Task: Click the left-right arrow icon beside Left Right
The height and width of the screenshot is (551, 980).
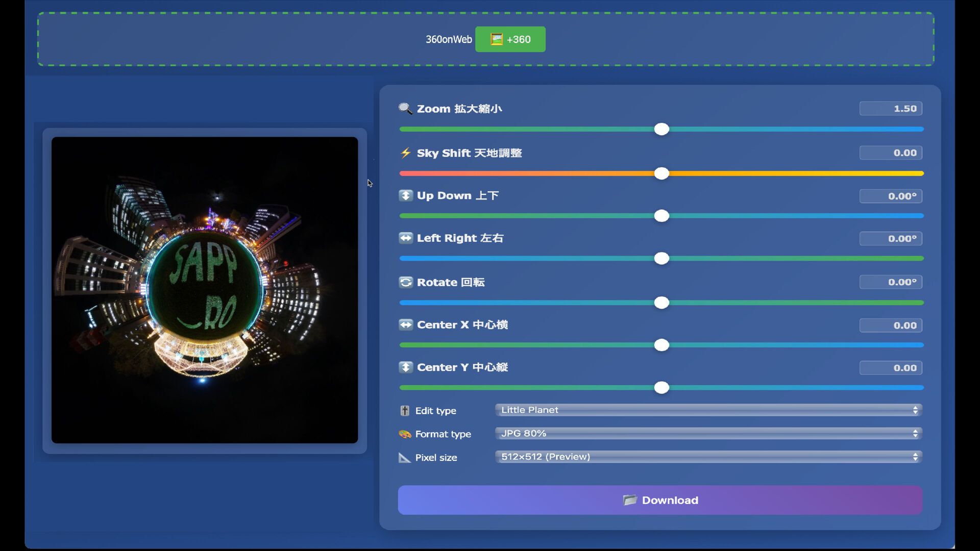Action: click(x=405, y=238)
